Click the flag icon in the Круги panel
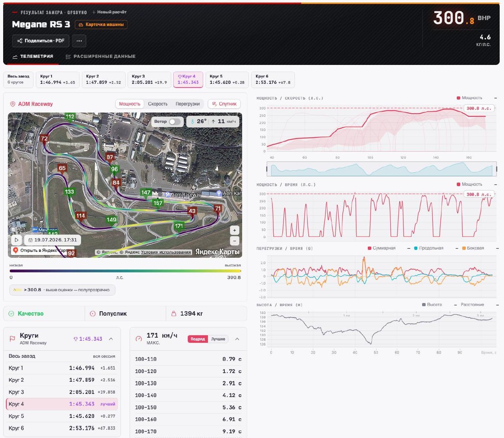Viewport: 504px width, 438px height. tap(12, 338)
